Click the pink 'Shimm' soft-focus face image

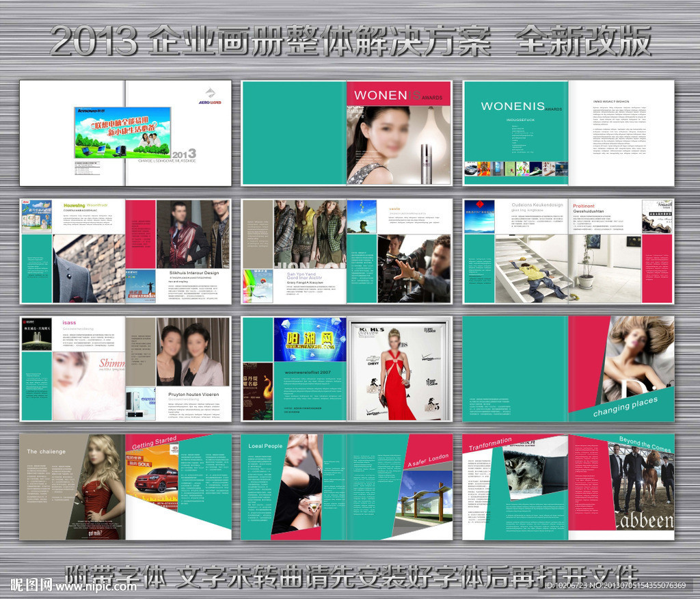pyautogui.click(x=89, y=386)
